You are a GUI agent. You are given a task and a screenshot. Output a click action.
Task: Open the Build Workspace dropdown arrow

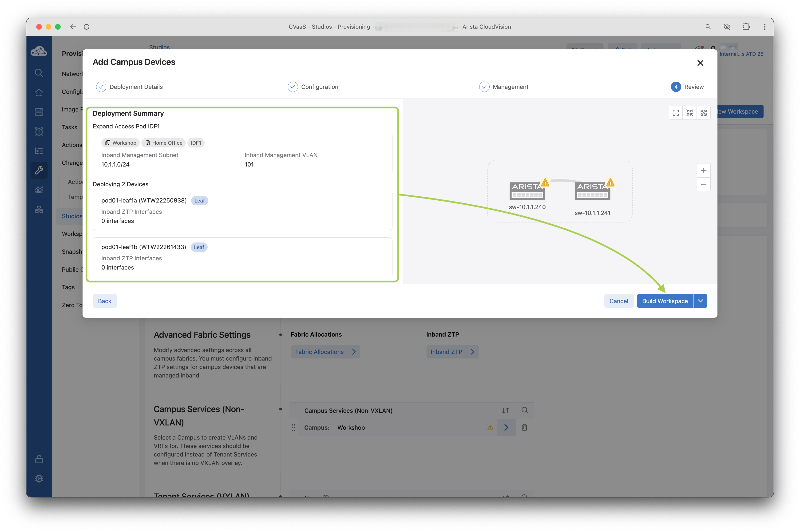tap(700, 301)
